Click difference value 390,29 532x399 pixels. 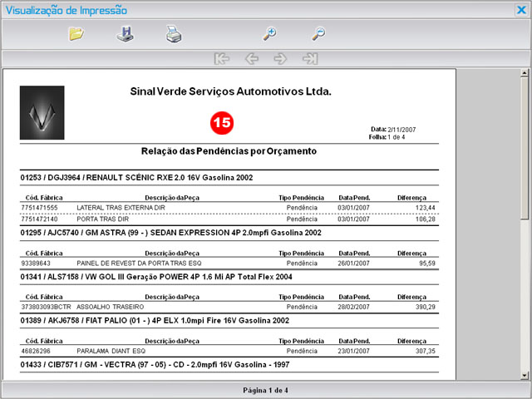pyautogui.click(x=425, y=307)
